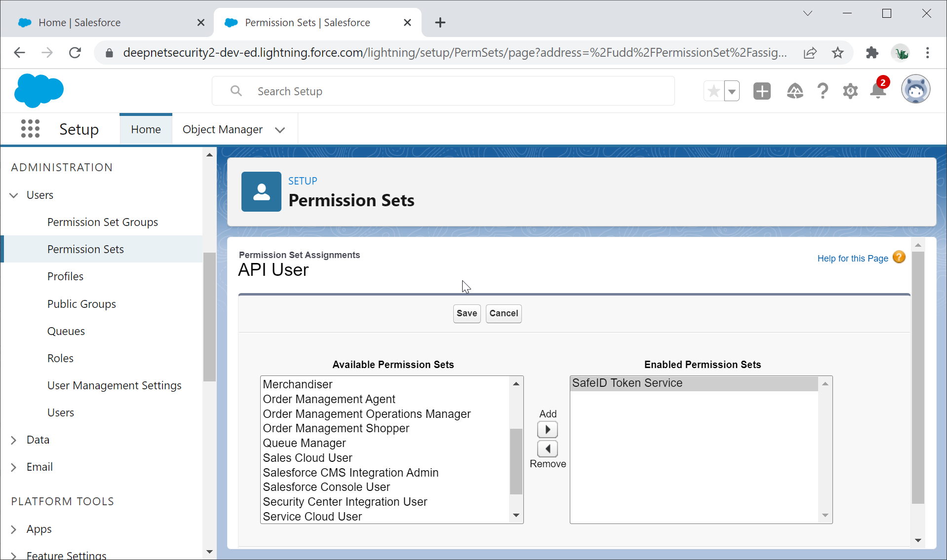
Task: Click the Add right-arrow button
Action: tap(548, 429)
